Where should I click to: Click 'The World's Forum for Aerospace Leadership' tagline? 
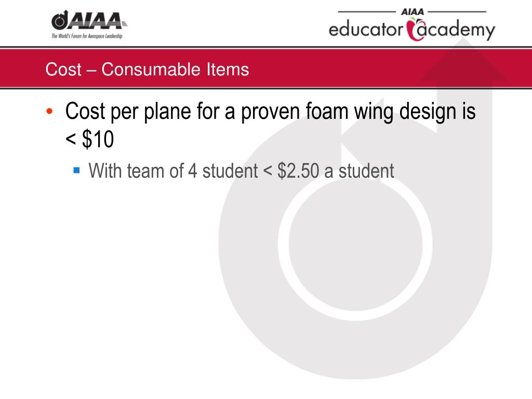point(87,36)
